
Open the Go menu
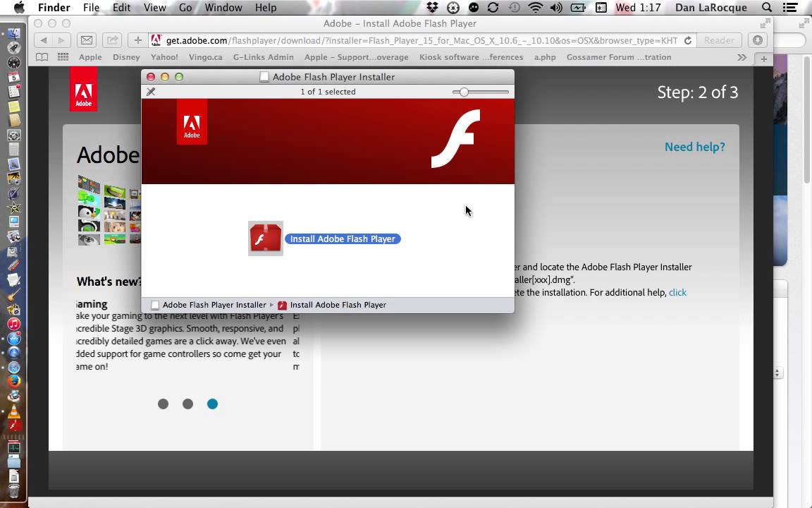tap(185, 8)
